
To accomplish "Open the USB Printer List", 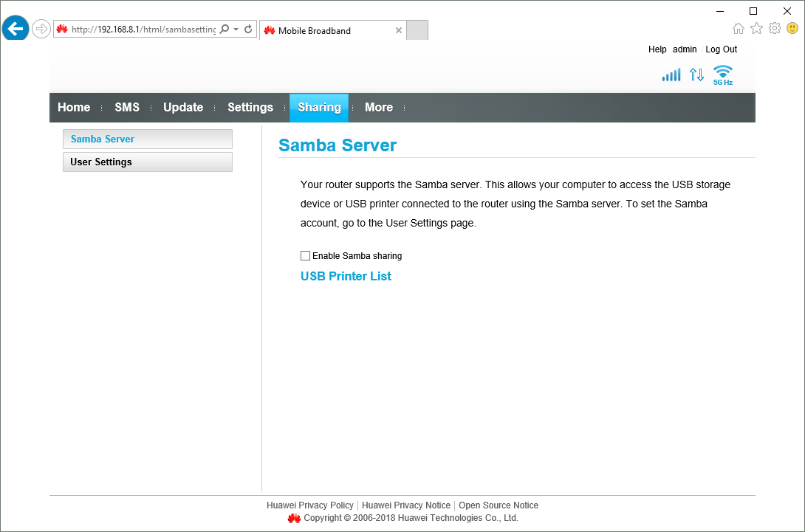I will (346, 276).
